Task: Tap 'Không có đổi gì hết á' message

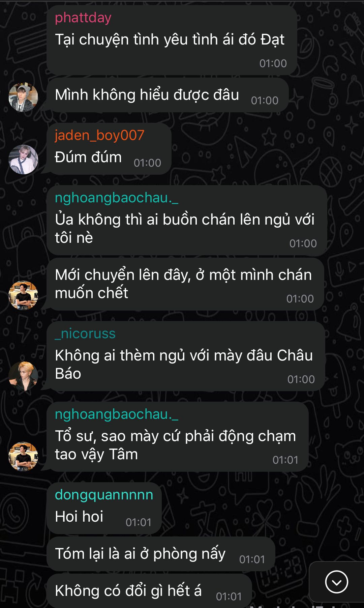Action: (149, 591)
